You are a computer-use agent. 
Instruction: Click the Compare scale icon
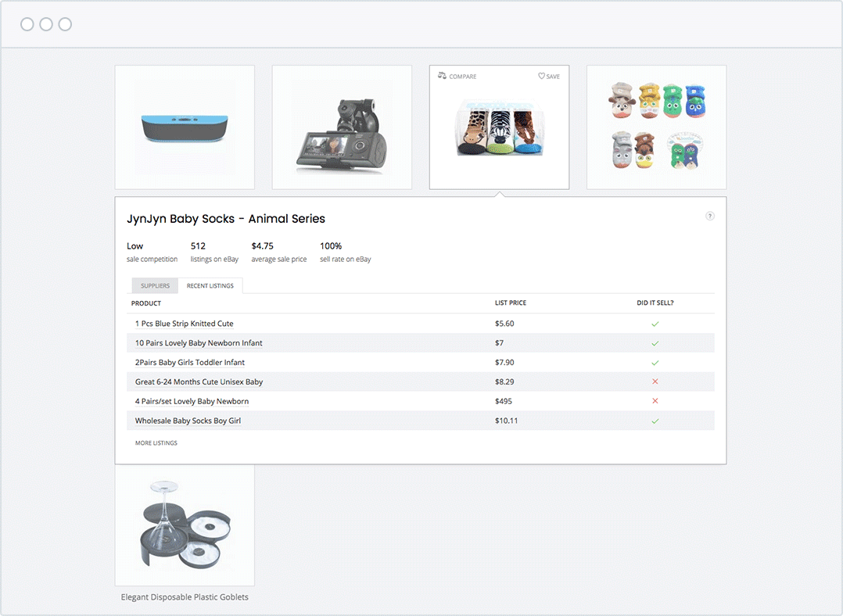[x=443, y=77]
